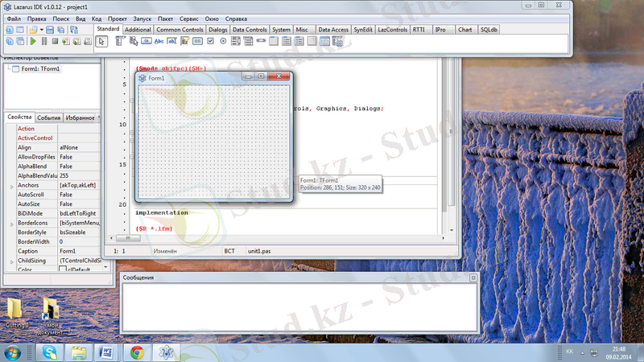Expand the BorderIcons property node
Viewport: 644px width, 362px height.
click(11, 223)
